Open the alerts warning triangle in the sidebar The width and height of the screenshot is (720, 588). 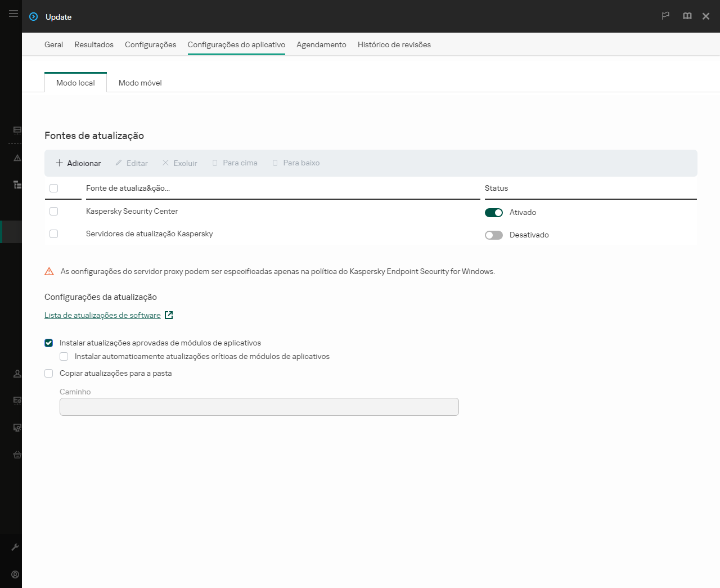tap(16, 158)
